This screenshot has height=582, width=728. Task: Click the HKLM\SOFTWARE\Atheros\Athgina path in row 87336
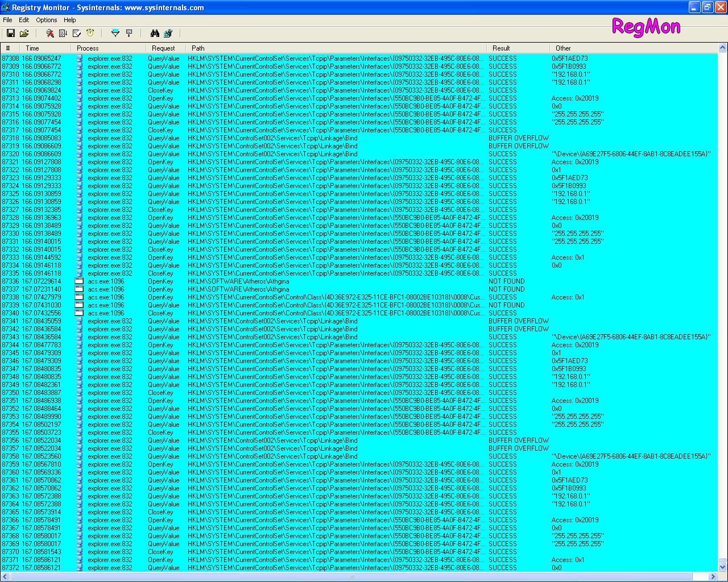coord(238,281)
